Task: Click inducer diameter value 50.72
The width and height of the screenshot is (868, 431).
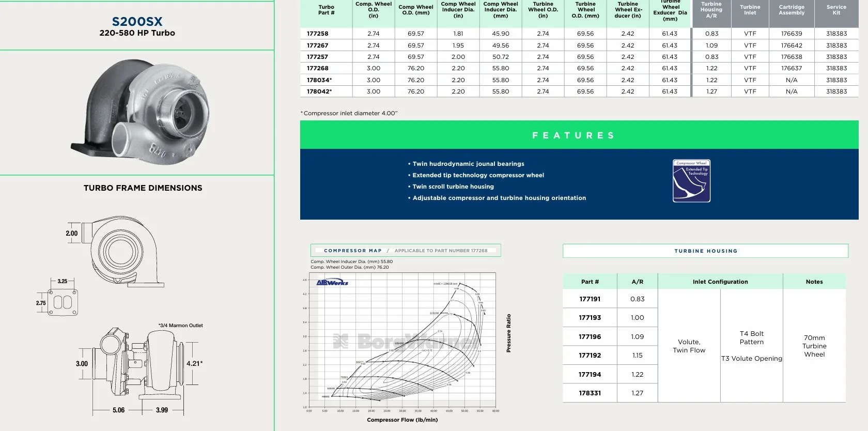Action: [x=501, y=57]
